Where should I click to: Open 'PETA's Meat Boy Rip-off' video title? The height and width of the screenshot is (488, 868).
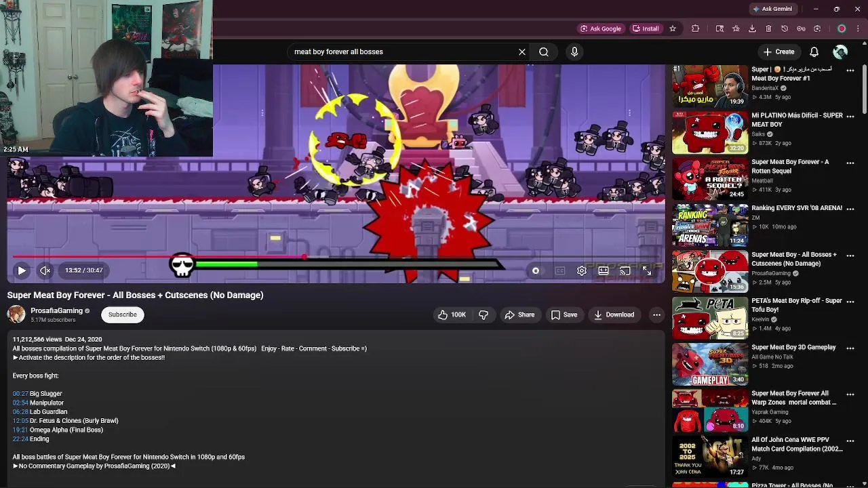point(797,305)
